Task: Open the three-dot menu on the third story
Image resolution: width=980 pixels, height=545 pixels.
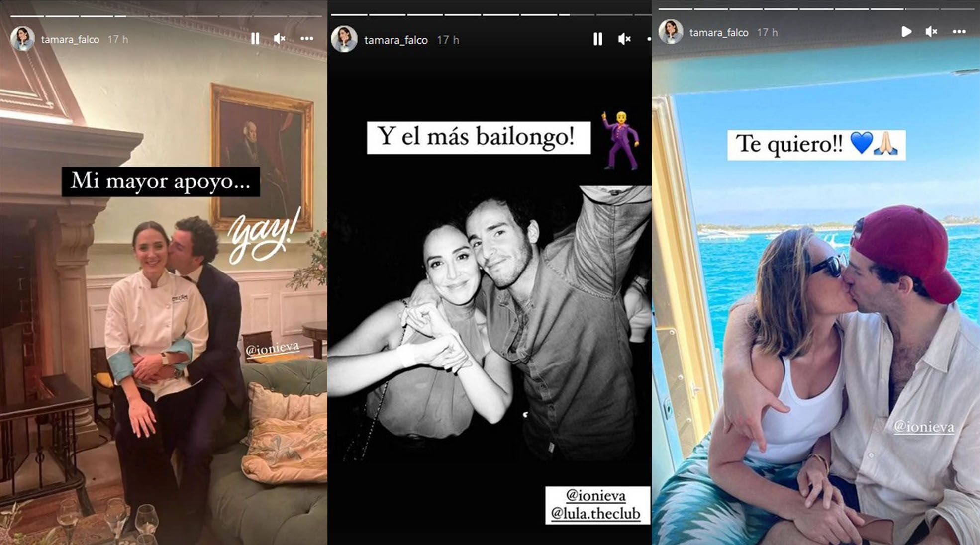Action: point(959,32)
